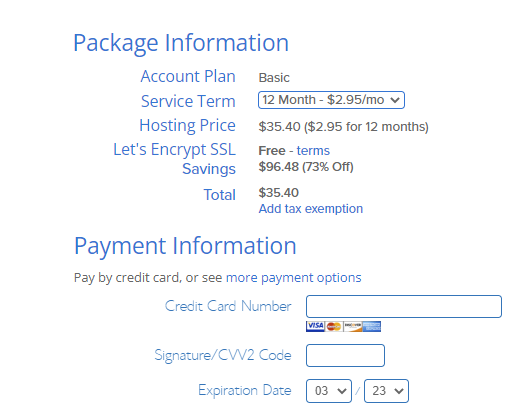Expand the expiration month dropdown

pyautogui.click(x=329, y=391)
